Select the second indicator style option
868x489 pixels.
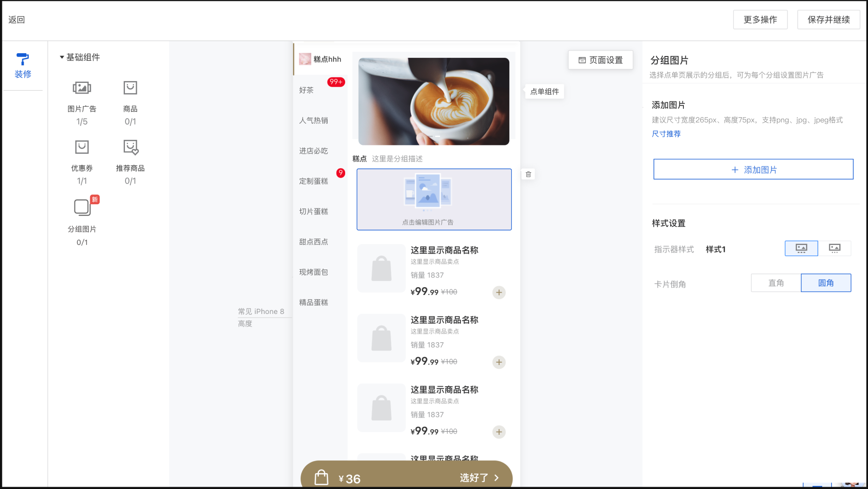click(834, 249)
